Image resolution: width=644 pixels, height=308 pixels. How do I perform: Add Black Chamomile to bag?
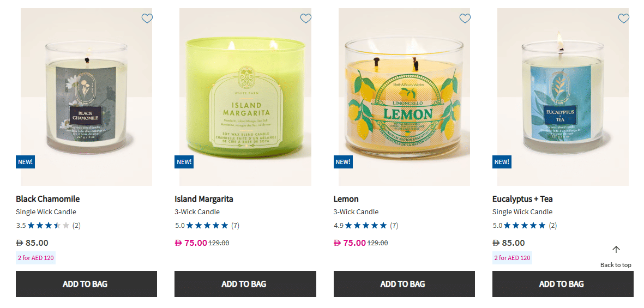86,284
